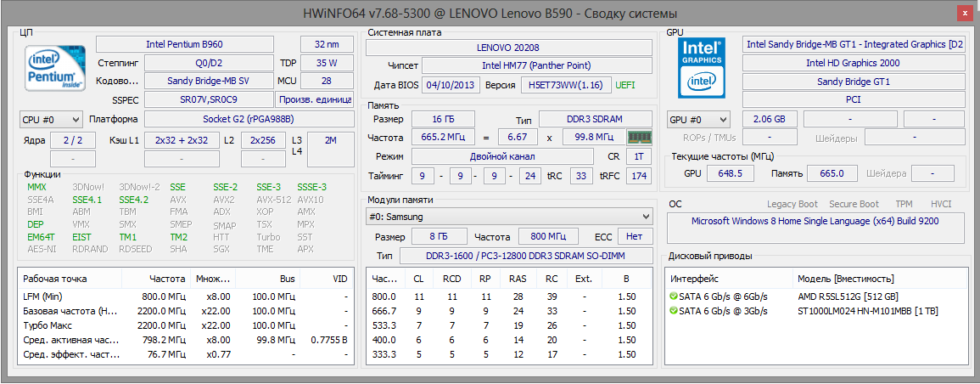Viewport: 980px width, 384px height.
Task: Click Intel HM77 (Panther Point) chipset field
Action: [x=537, y=65]
